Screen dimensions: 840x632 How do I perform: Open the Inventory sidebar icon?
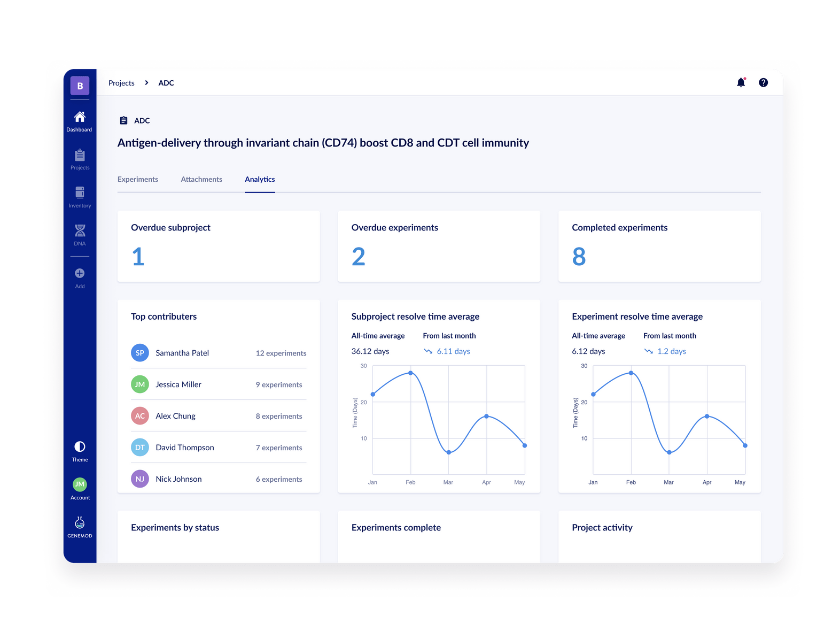[80, 192]
